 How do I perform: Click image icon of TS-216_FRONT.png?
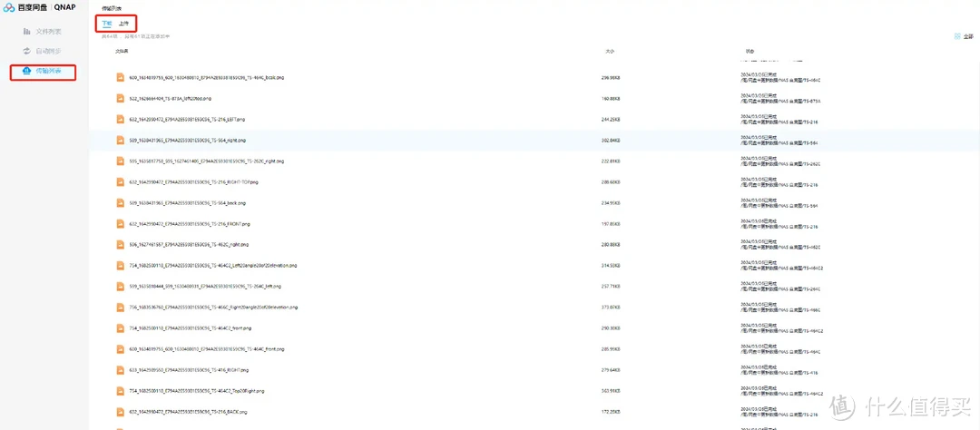(122, 223)
